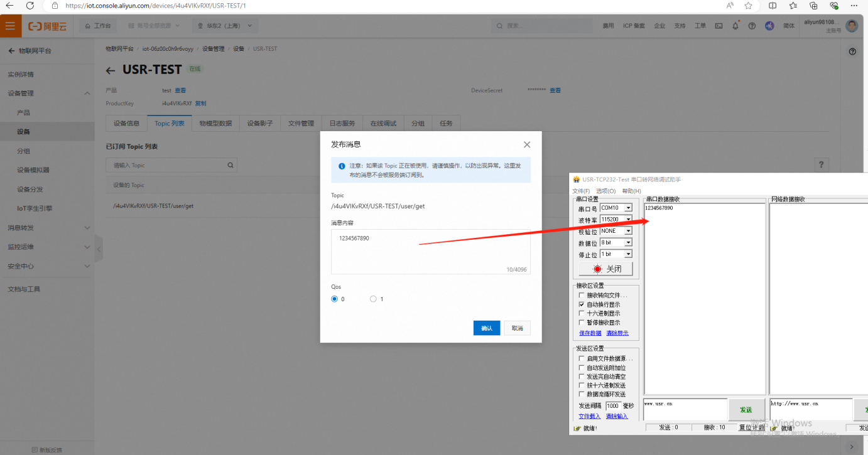868x455 pixels.
Task: Click the back arrow beside USR-TEST title
Action: pyautogui.click(x=111, y=70)
